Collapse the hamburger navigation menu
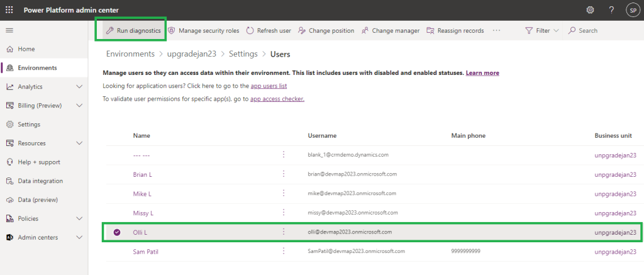 pos(9,30)
